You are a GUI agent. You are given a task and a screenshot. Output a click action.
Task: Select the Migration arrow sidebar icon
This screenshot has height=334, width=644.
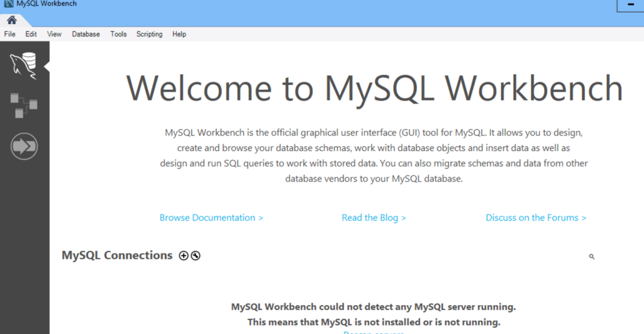tap(25, 147)
